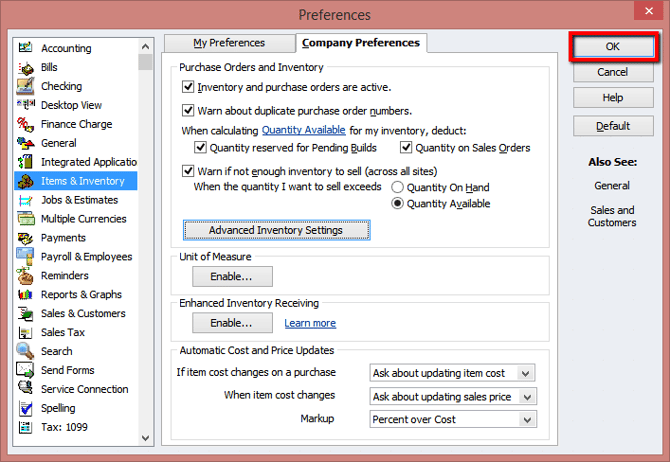Viewport: 670px width, 462px height.
Task: Click the Reminders alarm clock icon
Action: point(24,276)
